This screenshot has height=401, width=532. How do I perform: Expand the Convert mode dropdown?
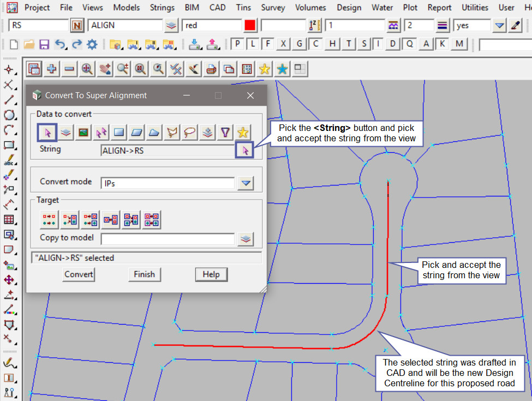246,183
